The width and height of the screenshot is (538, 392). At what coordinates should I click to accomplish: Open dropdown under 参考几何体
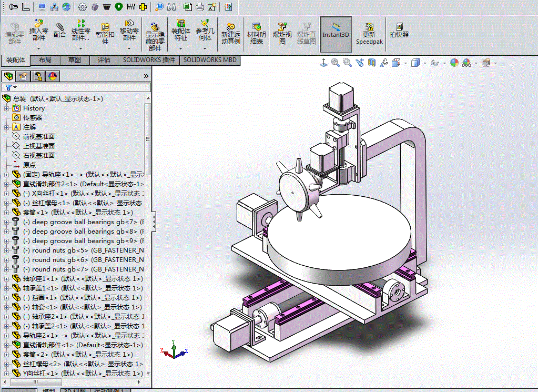[x=205, y=48]
